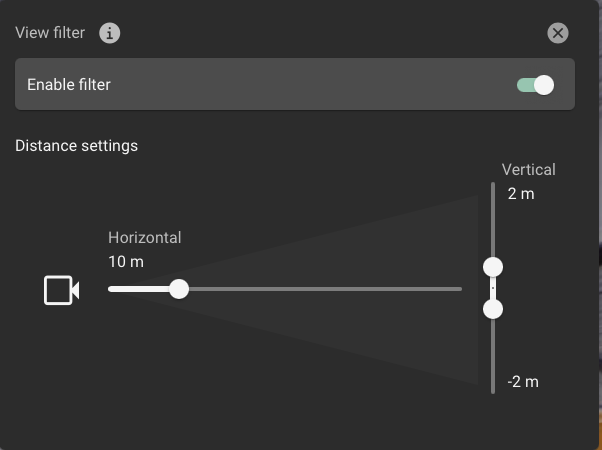Click the "View filter" panel title

pyautogui.click(x=50, y=33)
